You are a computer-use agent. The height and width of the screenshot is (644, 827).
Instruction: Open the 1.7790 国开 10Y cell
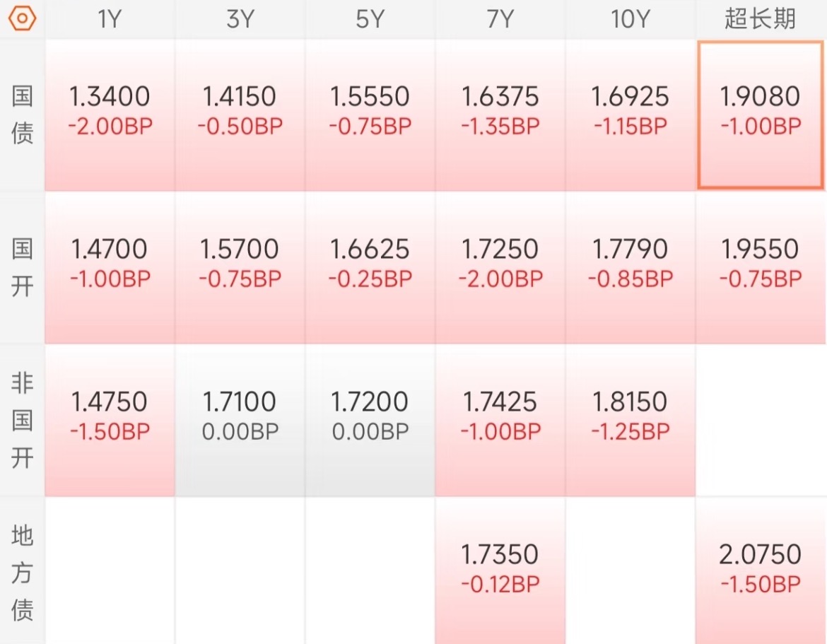point(630,268)
